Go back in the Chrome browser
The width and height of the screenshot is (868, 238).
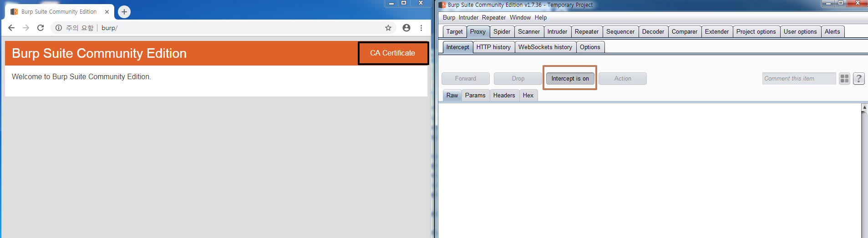coord(11,28)
